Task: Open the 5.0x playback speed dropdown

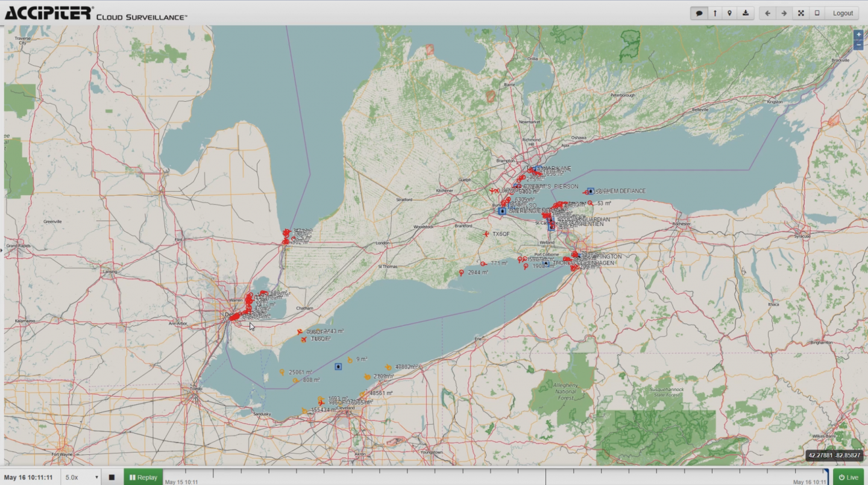Action: click(x=81, y=477)
